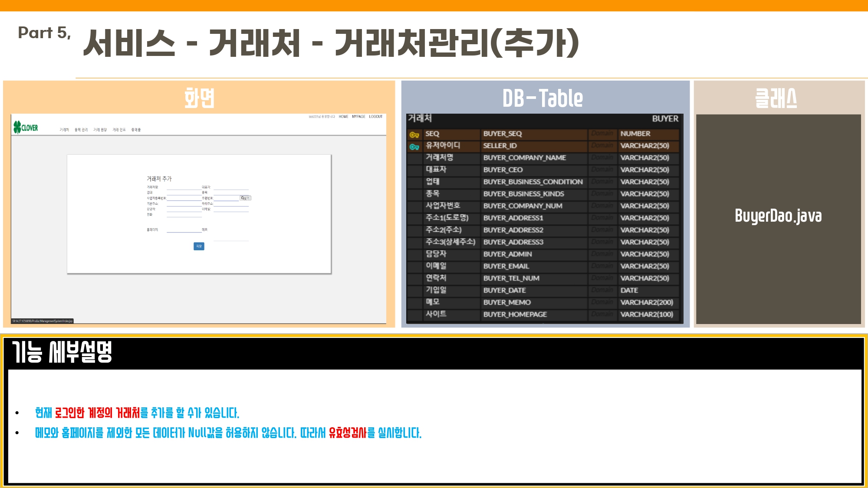Click the HOME link

(x=343, y=117)
